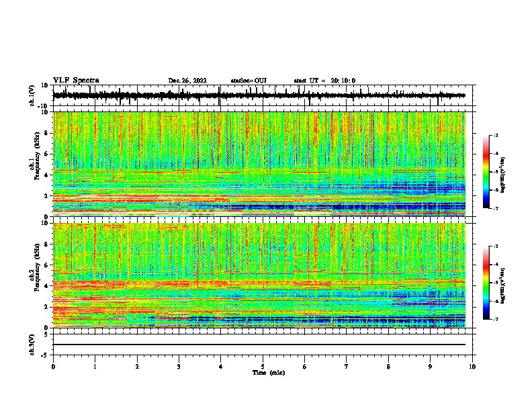Screen dimensions: 532x411
Task: Click the date text "Dec. 26, 2022"
Action: [x=187, y=81]
